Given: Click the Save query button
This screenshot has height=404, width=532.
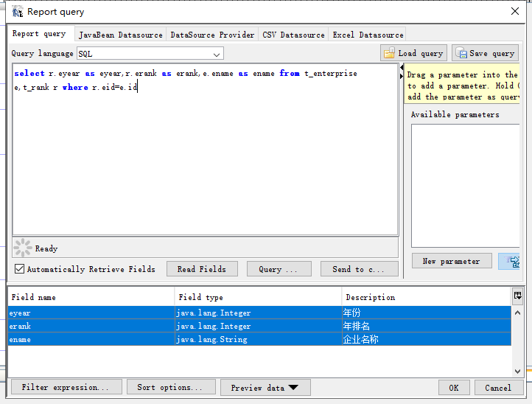Looking at the screenshot, I should (485, 53).
